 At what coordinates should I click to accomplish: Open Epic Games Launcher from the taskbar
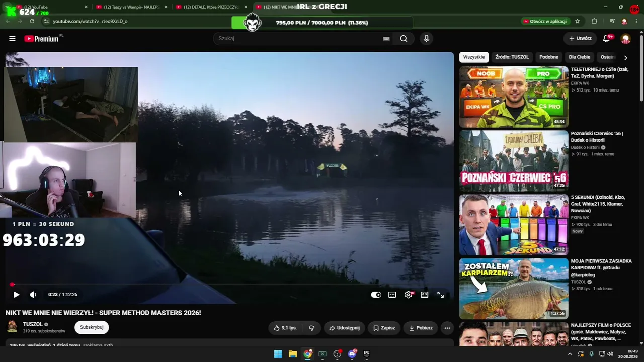click(367, 354)
